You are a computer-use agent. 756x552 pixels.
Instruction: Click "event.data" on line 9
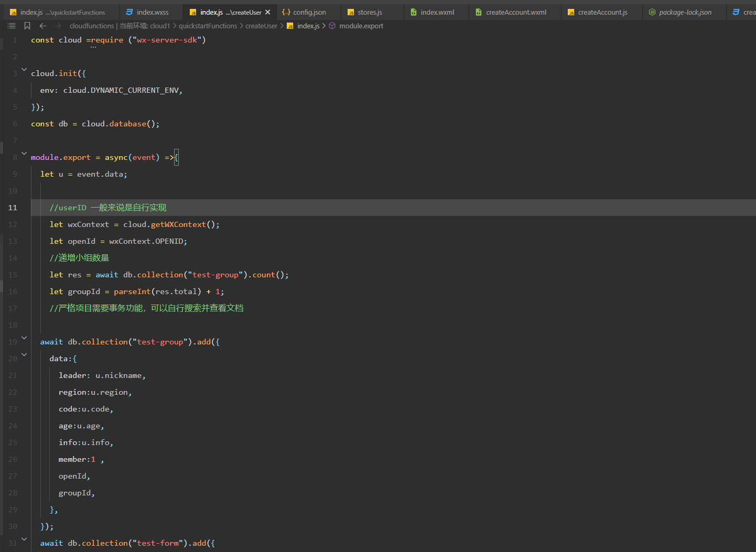100,174
